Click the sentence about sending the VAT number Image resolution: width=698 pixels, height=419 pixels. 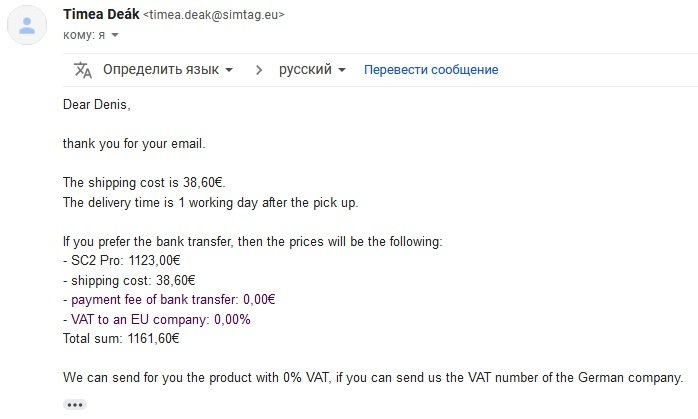pyautogui.click(x=372, y=377)
